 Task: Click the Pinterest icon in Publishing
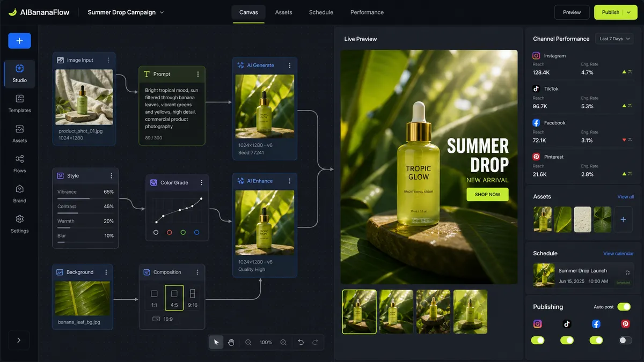[625, 324]
